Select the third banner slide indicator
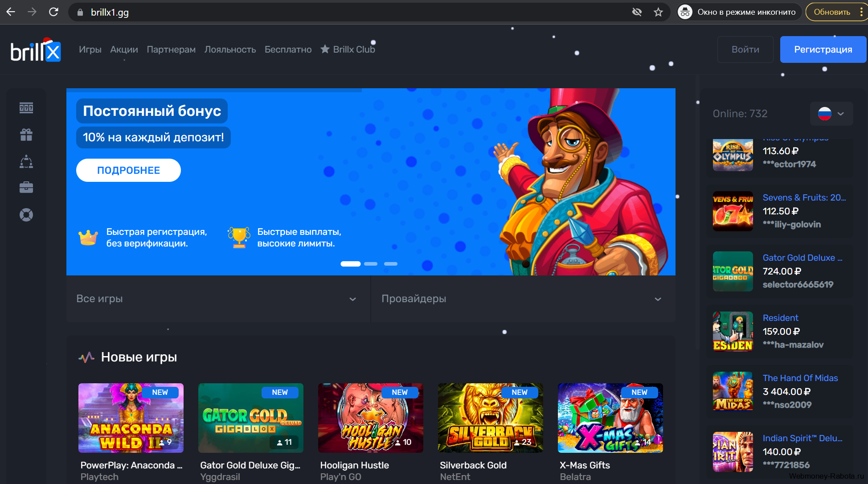Viewport: 868px width, 484px height. (x=391, y=264)
